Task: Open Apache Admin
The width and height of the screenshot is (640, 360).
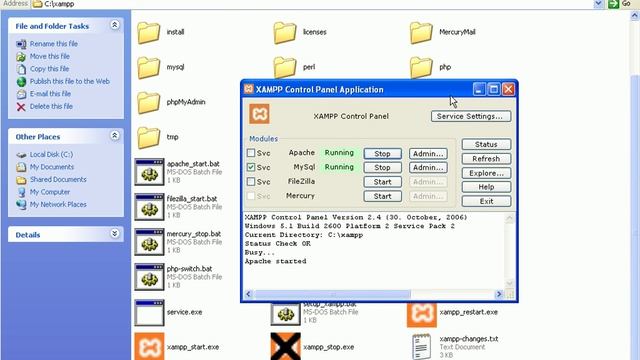Action: pos(428,153)
